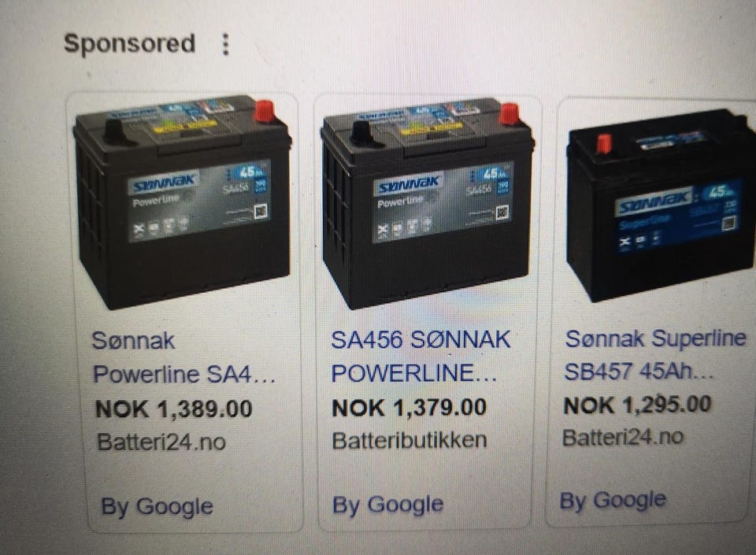Open the Sønnak Superline battery image
Viewport: 756px width, 555px height.
661,205
